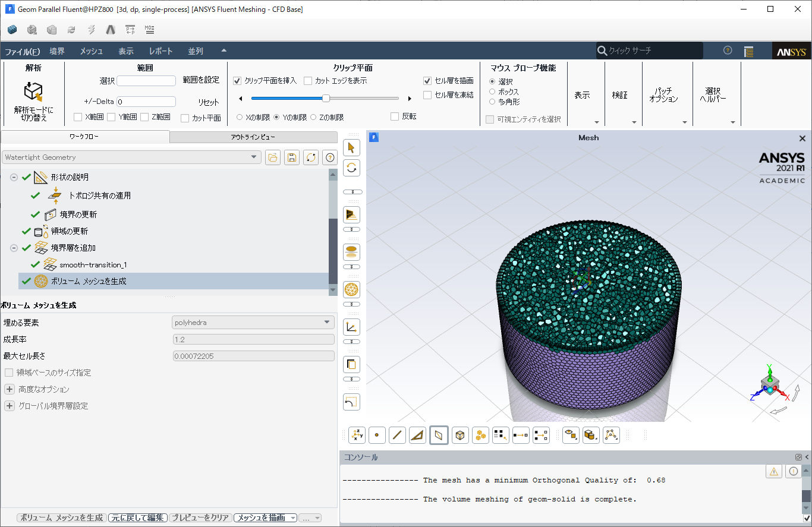
Task: Click the save workflow disk icon
Action: click(292, 157)
